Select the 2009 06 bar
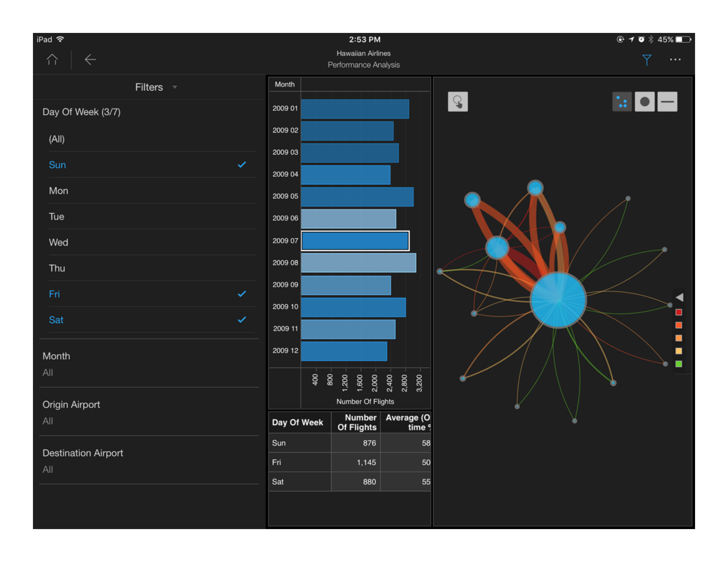This screenshot has height=562, width=728. tap(349, 219)
